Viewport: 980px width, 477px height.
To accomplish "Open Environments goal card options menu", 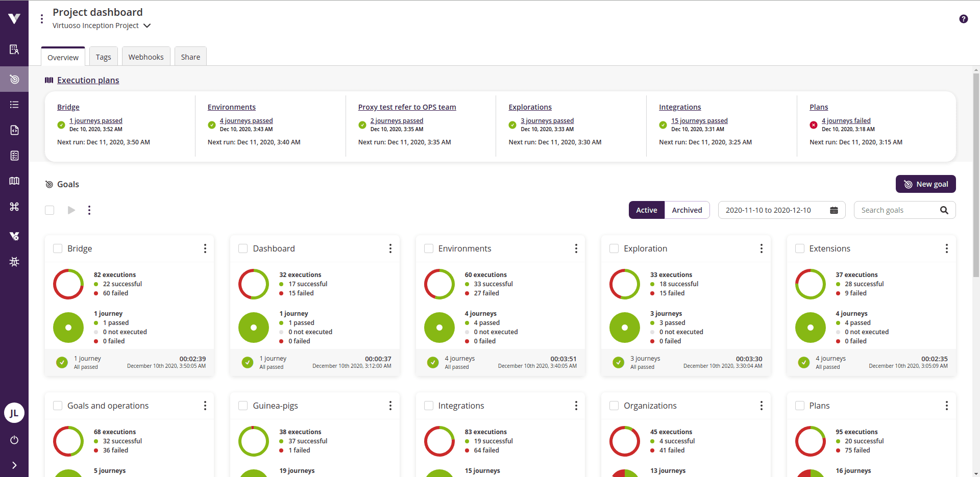I will [576, 248].
